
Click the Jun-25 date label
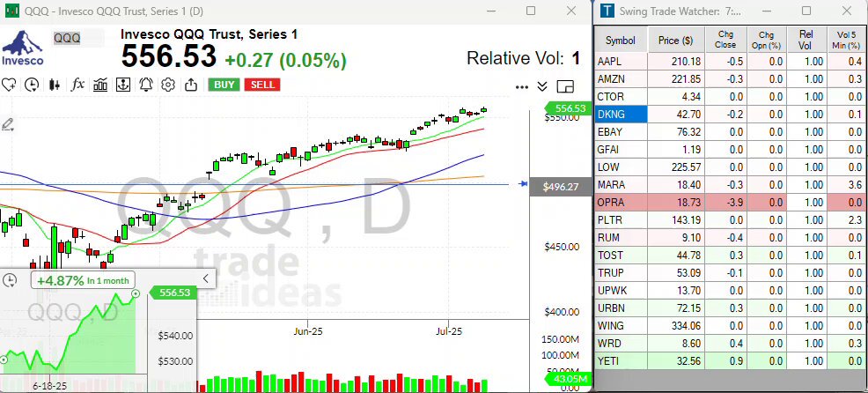click(308, 331)
